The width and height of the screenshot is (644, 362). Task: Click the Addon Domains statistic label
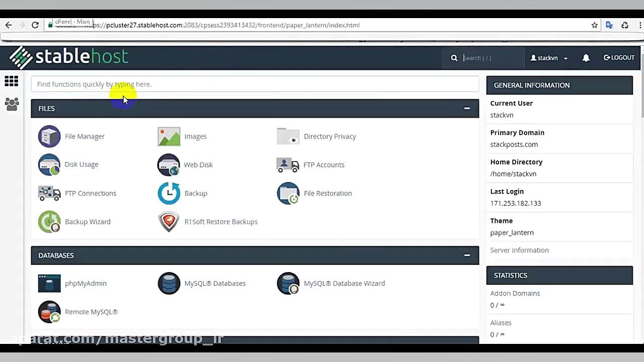coord(515,293)
